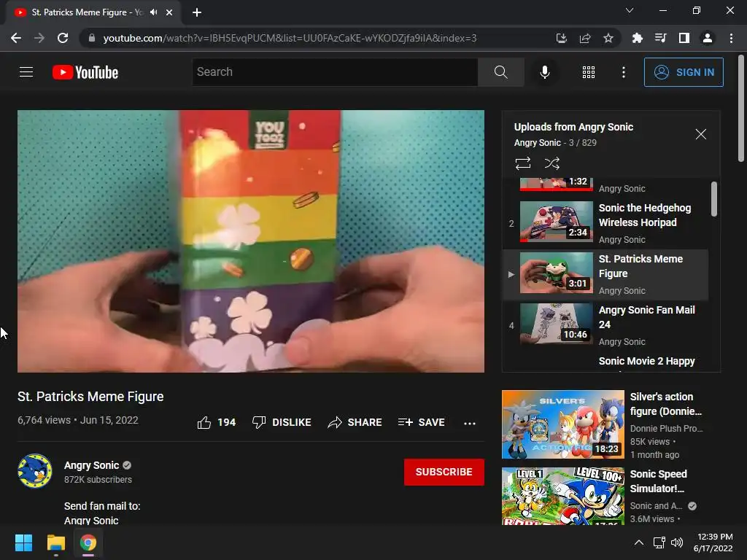Click the address bar URL
This screenshot has height=560, width=747.
pos(290,38)
